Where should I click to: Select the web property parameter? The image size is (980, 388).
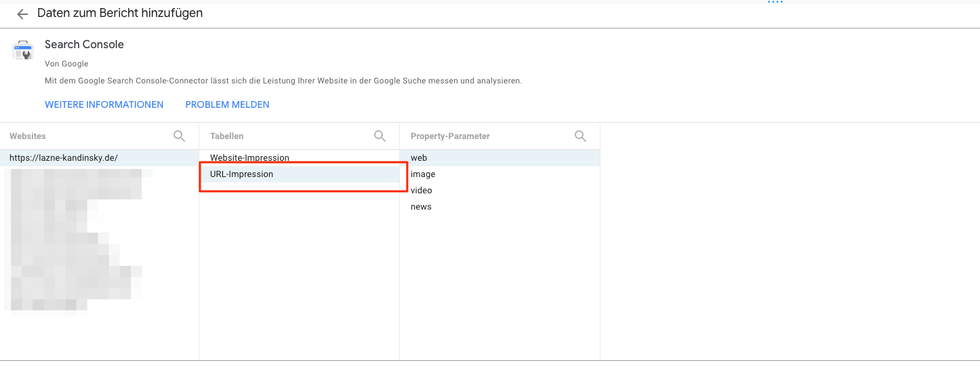499,158
